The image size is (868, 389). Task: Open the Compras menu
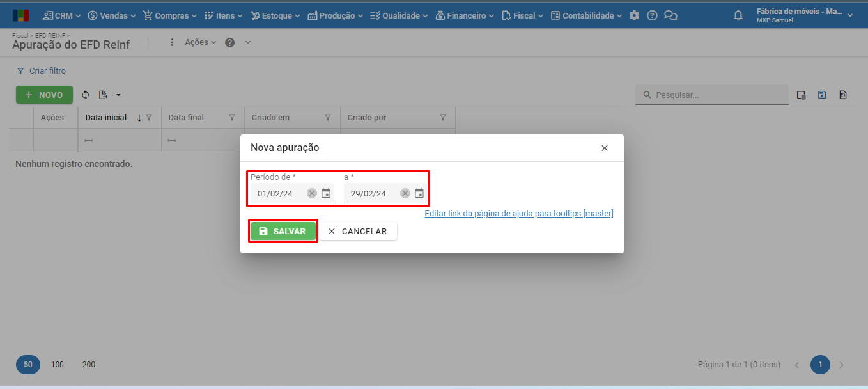pyautogui.click(x=170, y=15)
